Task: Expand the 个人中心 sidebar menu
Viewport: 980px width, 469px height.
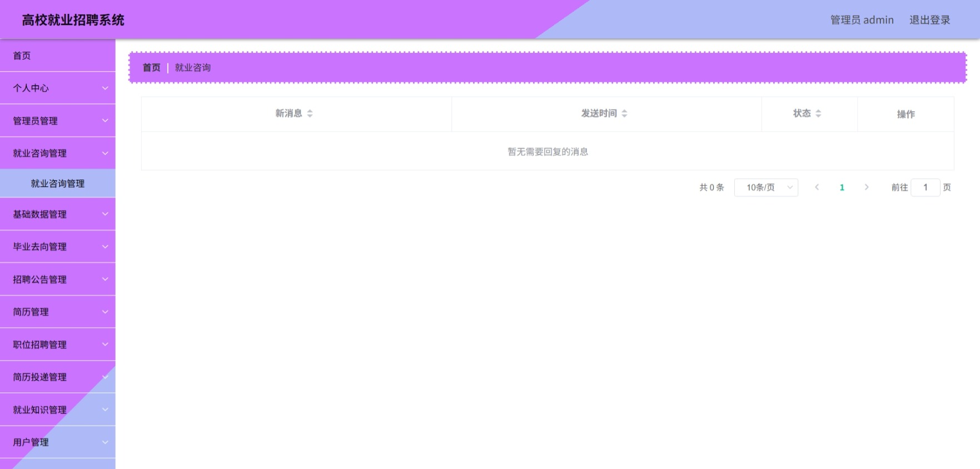Action: (58, 88)
